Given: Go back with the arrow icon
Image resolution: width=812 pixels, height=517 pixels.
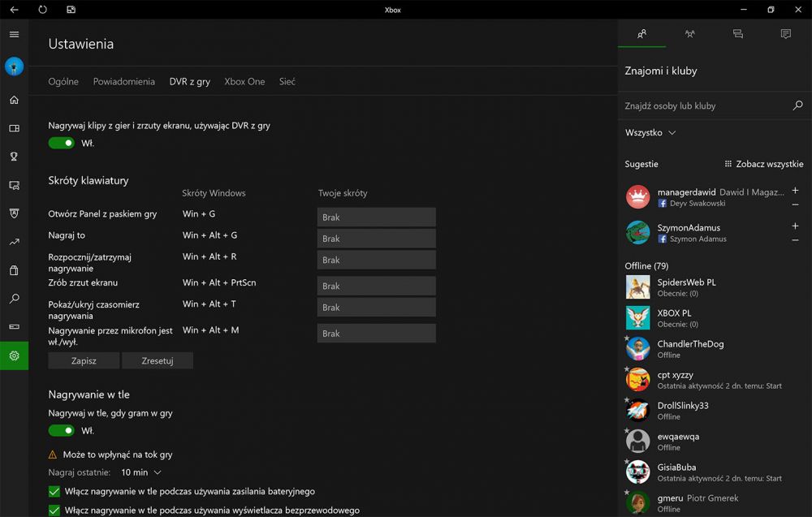Looking at the screenshot, I should point(14,9).
